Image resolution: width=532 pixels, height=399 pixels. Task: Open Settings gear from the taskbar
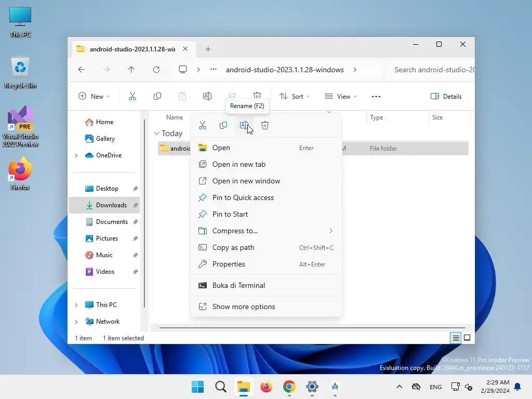312,387
